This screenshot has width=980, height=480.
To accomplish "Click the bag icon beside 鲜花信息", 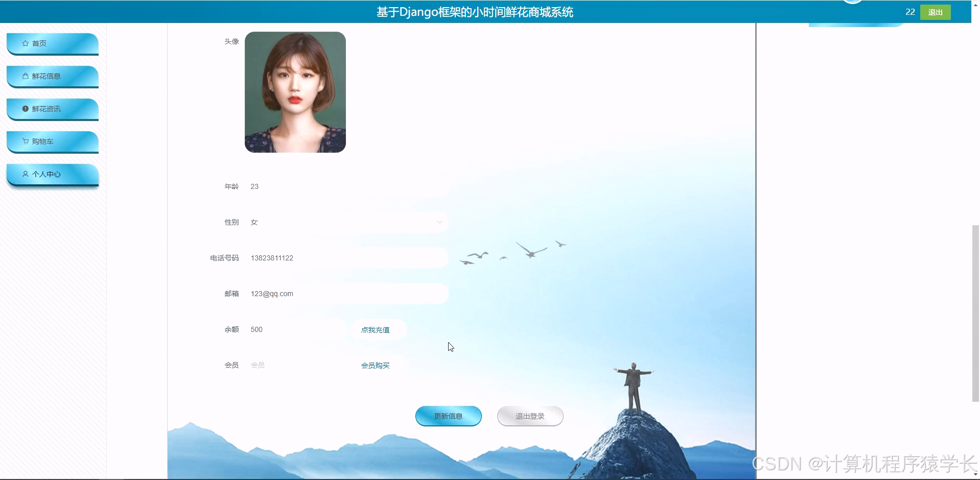I will [x=26, y=76].
